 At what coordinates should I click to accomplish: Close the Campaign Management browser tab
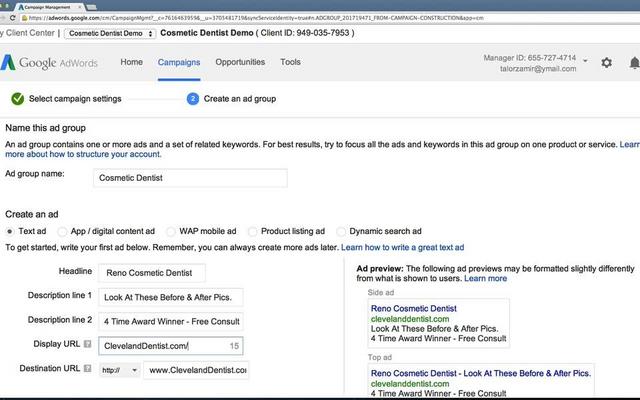tap(80, 7)
